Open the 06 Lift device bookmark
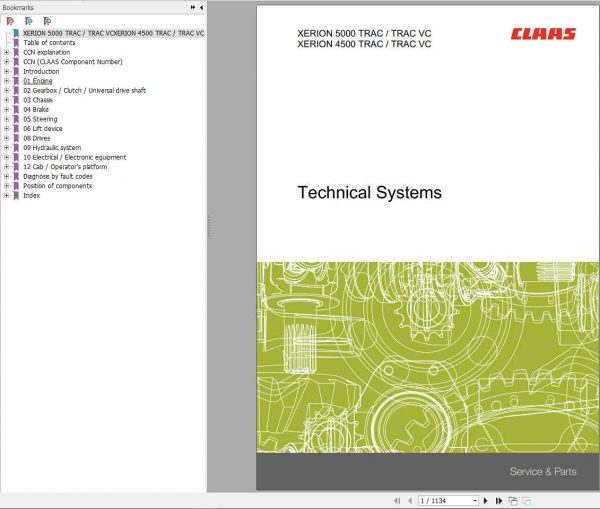This screenshot has width=600, height=509. click(43, 129)
